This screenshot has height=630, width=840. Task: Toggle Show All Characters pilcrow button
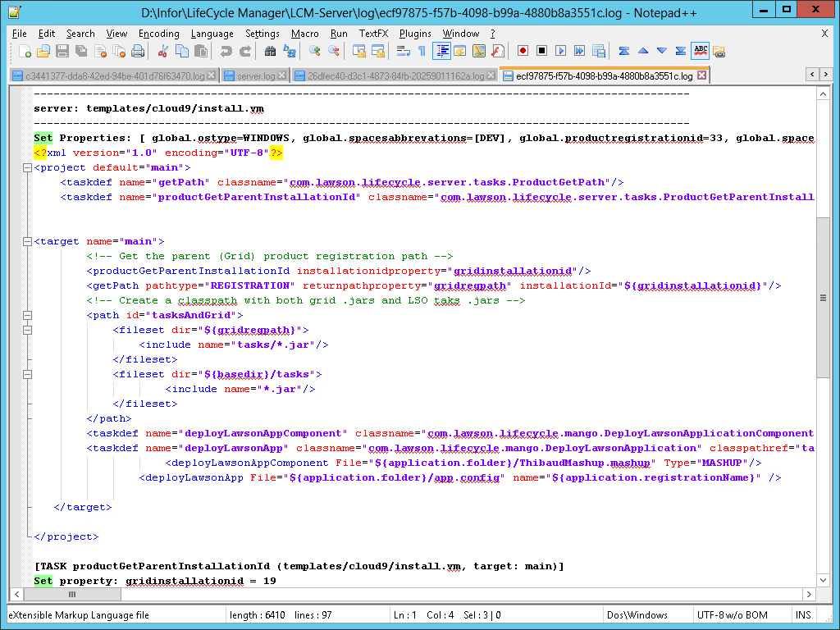click(422, 51)
